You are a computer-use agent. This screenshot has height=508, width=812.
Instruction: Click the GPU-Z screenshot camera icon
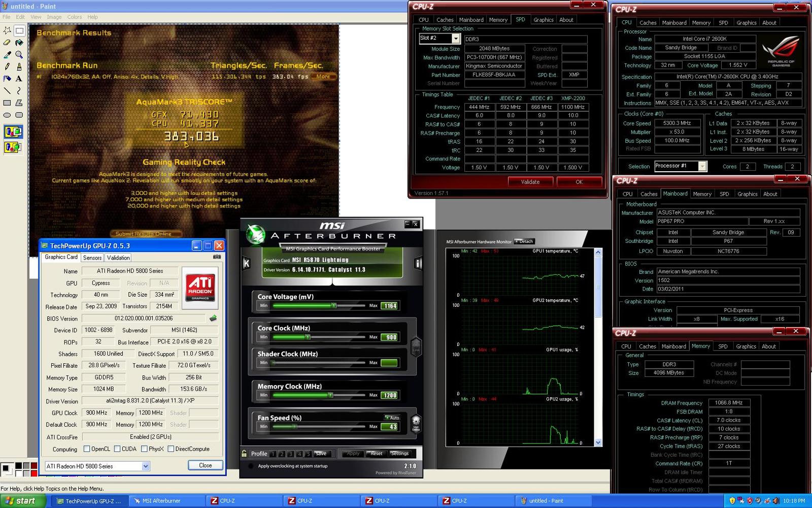tap(217, 257)
